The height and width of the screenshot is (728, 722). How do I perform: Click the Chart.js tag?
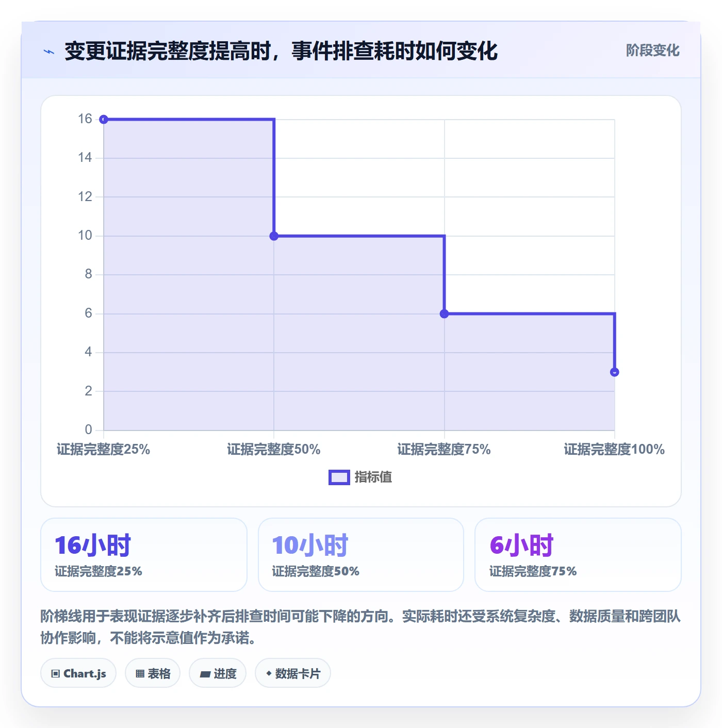coord(78,673)
